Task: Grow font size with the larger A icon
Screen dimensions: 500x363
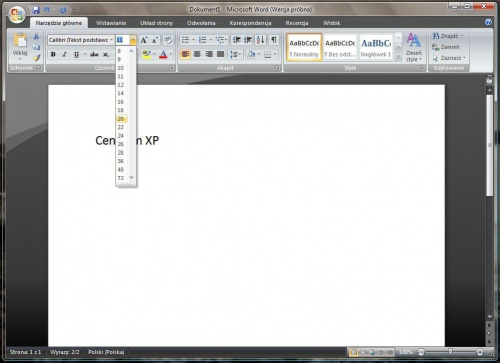Action: [x=144, y=40]
